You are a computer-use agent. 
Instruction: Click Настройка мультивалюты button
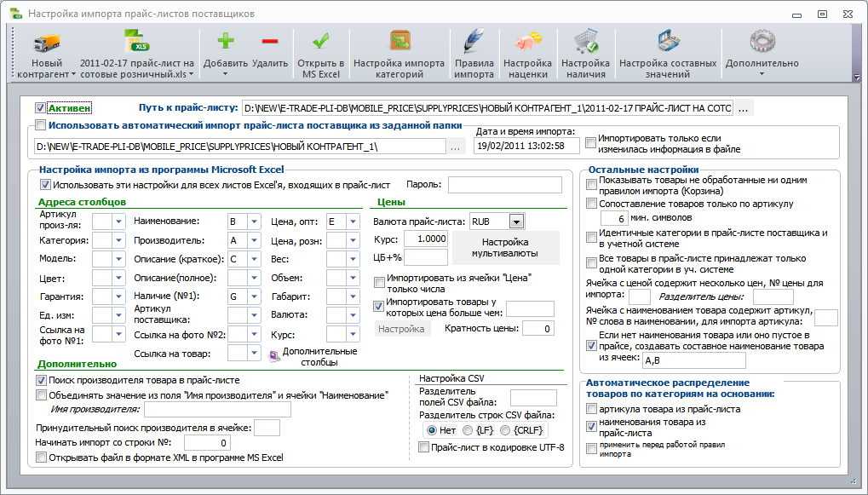tap(505, 247)
